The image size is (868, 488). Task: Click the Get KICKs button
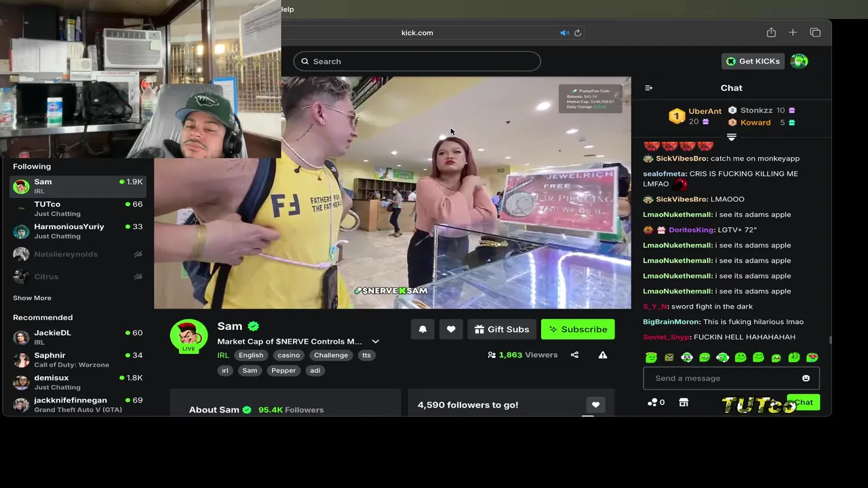[753, 61]
